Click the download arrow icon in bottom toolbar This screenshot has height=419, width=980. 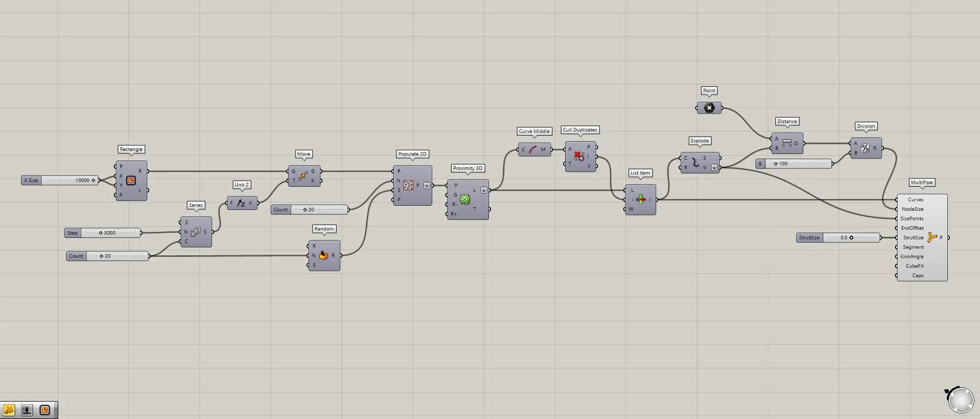pyautogui.click(x=27, y=410)
